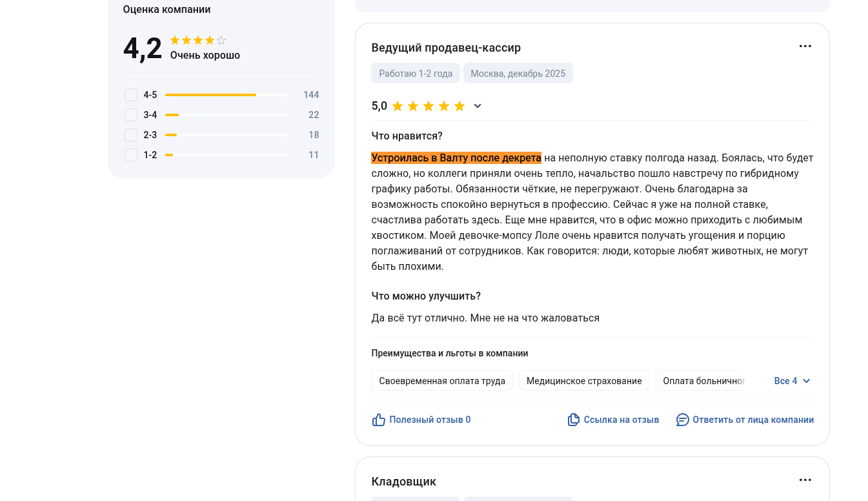Screen dimensions: 868x501
Task: Click the reply speech bubble icon
Action: 682,420
